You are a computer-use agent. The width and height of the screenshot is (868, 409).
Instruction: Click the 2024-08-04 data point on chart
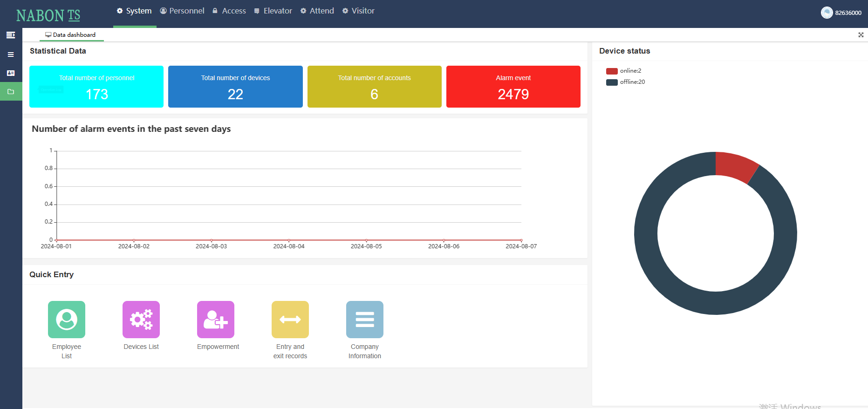(289, 240)
